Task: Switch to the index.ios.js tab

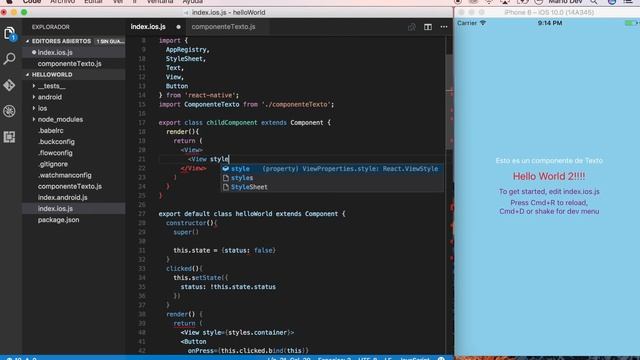Action: pyautogui.click(x=148, y=27)
